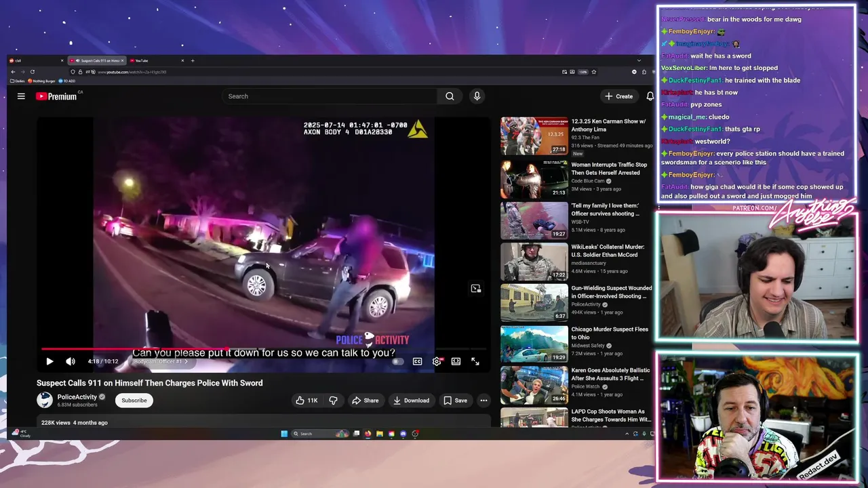Open 'Tell my family I love them' video thumbnail

(534, 220)
